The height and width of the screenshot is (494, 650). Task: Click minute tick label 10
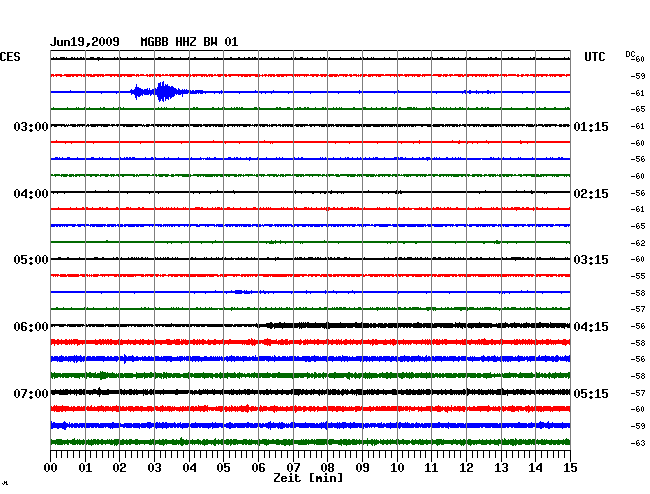(x=397, y=467)
